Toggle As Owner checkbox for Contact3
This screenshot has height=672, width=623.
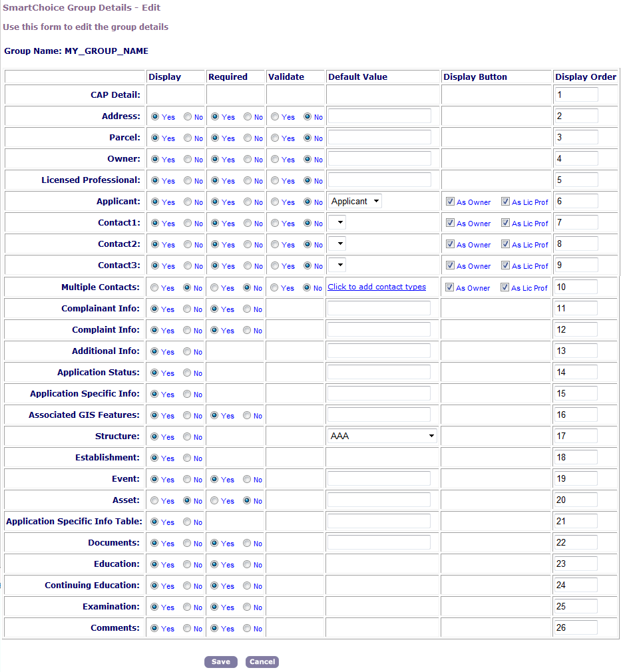pyautogui.click(x=451, y=265)
